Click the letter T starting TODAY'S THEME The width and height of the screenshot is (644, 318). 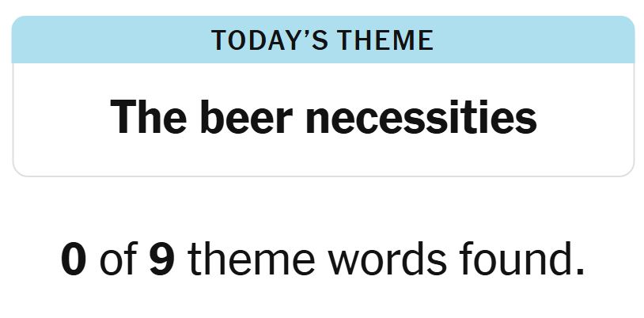point(219,40)
